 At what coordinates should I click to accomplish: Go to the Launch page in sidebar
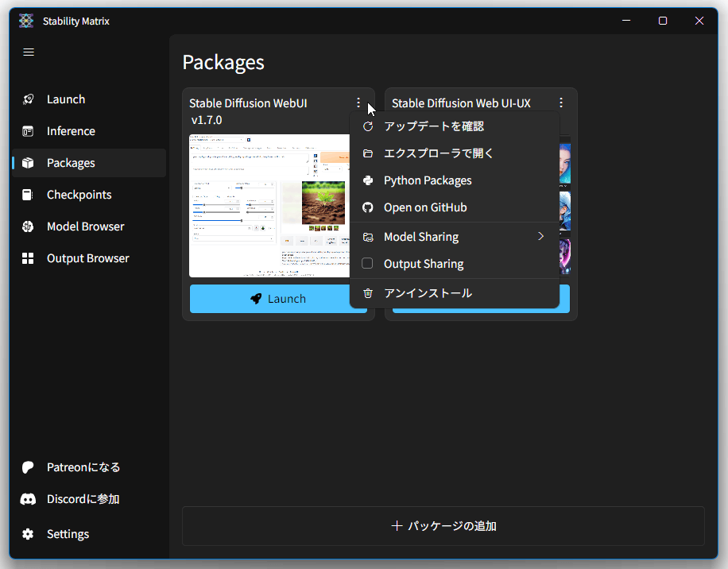pos(89,99)
